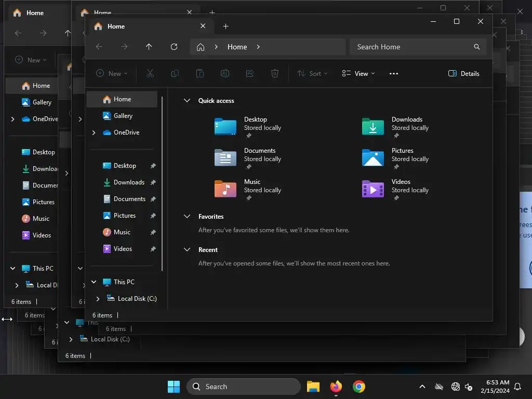Unpin Music from front window sidebar
This screenshot has width=532, height=399.
153,232
